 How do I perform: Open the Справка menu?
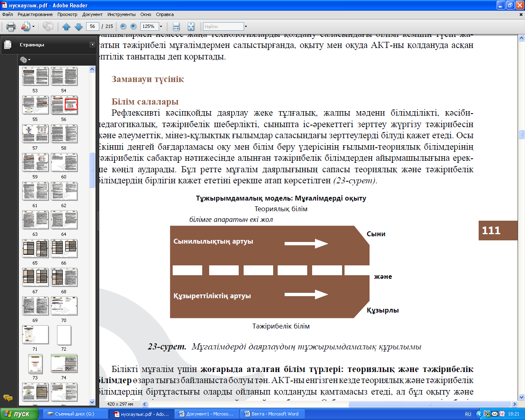[x=165, y=14]
